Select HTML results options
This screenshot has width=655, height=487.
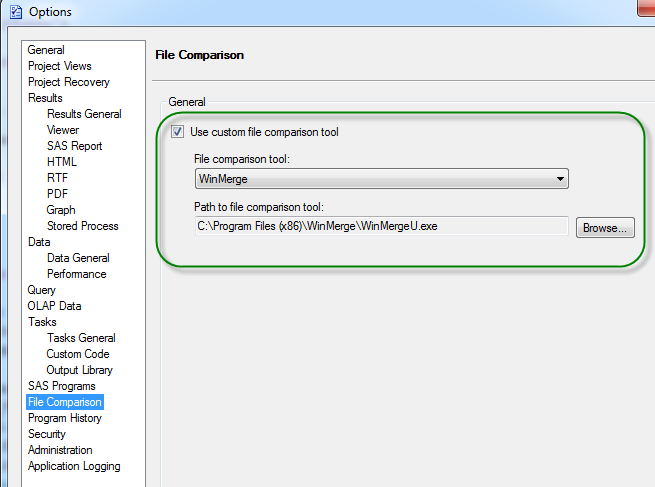(x=62, y=162)
